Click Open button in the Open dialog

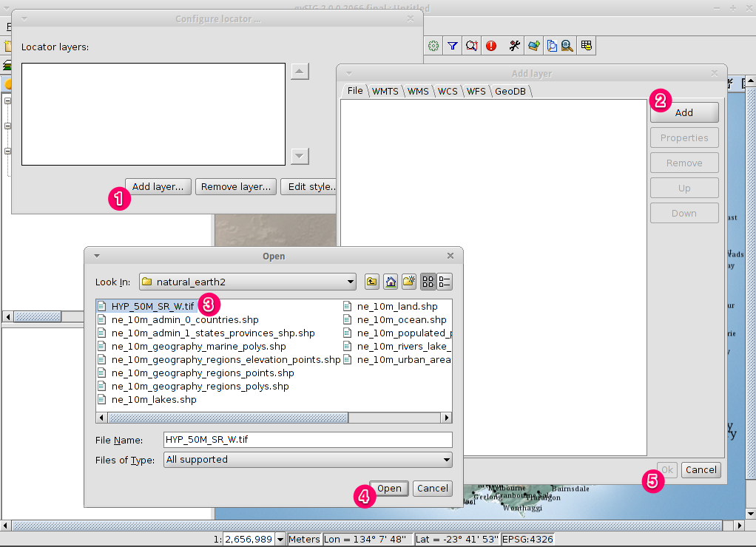389,488
